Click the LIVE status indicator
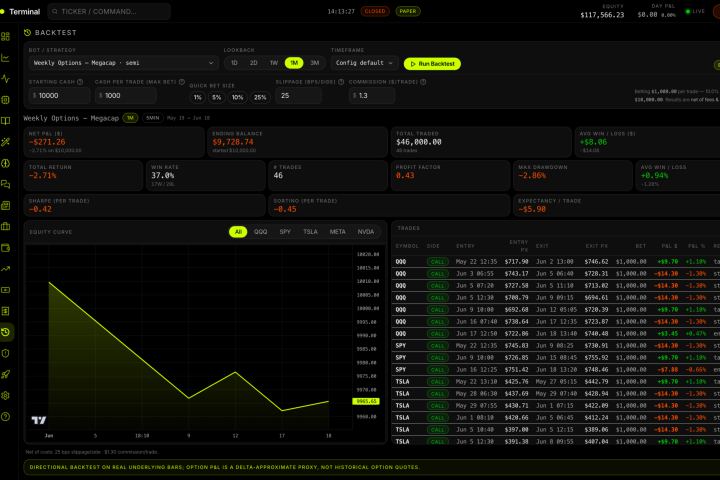 695,11
